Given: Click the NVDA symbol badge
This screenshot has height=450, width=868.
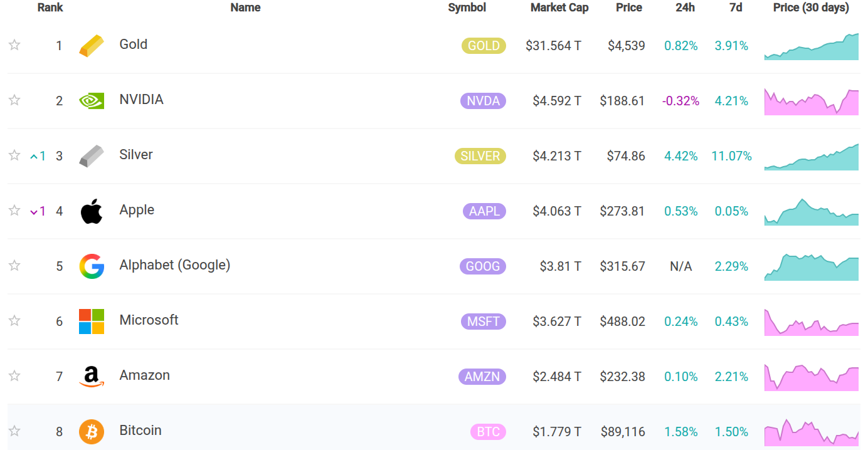Looking at the screenshot, I should pos(483,100).
